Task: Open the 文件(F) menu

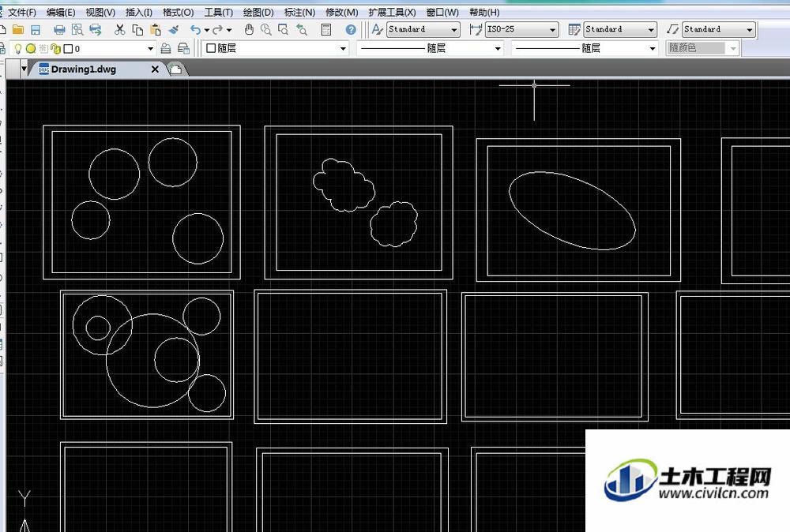Action: click(x=21, y=12)
